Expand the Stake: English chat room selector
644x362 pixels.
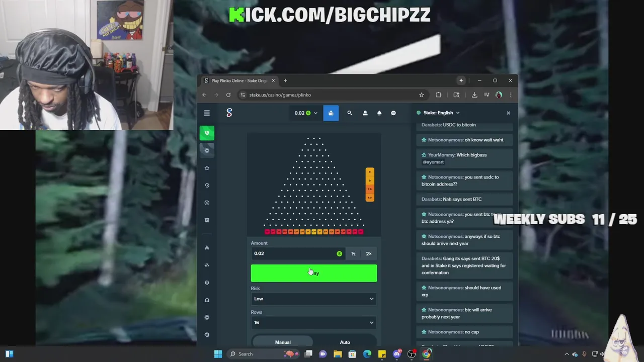pos(438,113)
